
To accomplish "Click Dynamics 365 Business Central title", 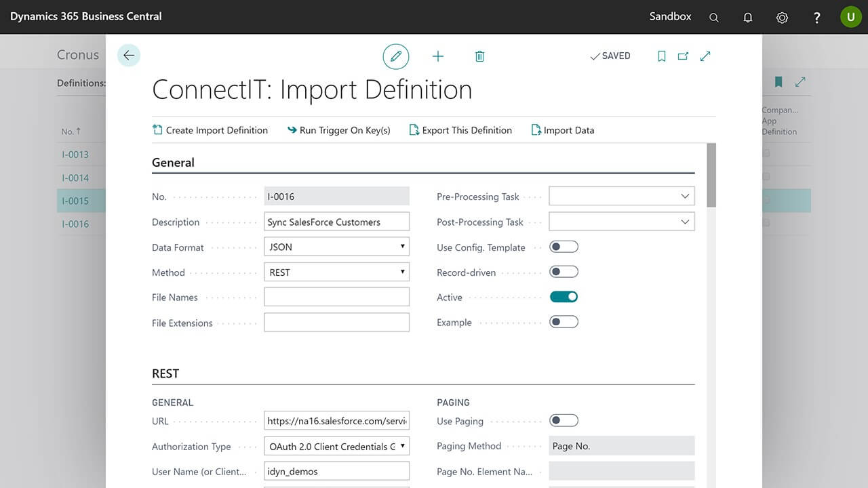I will tap(86, 16).
